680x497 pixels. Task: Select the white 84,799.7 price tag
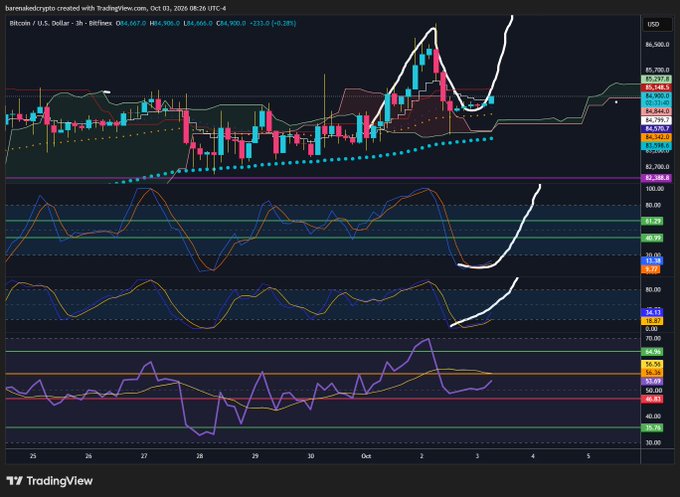click(x=657, y=120)
